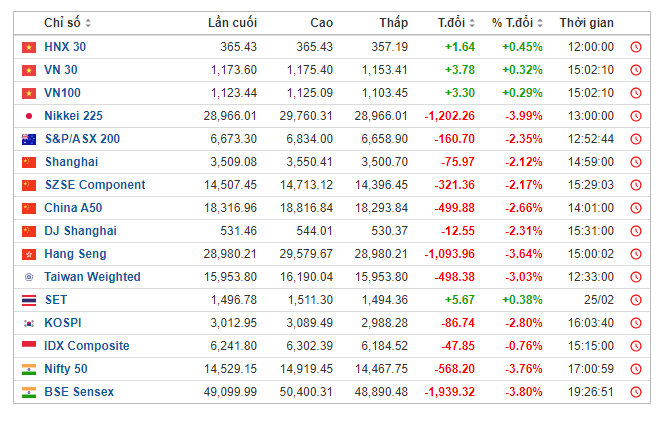661x421 pixels.
Task: Click the clock icon in the KOSPI row
Action: pos(636,323)
